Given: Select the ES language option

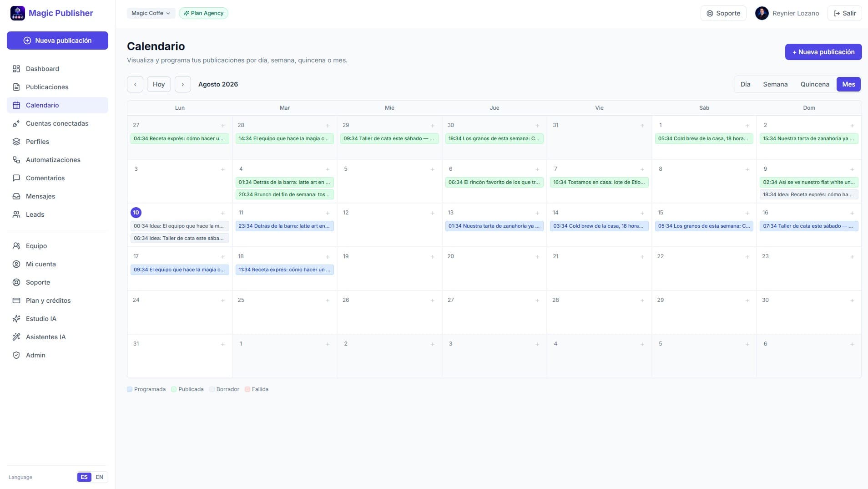Looking at the screenshot, I should 84,477.
